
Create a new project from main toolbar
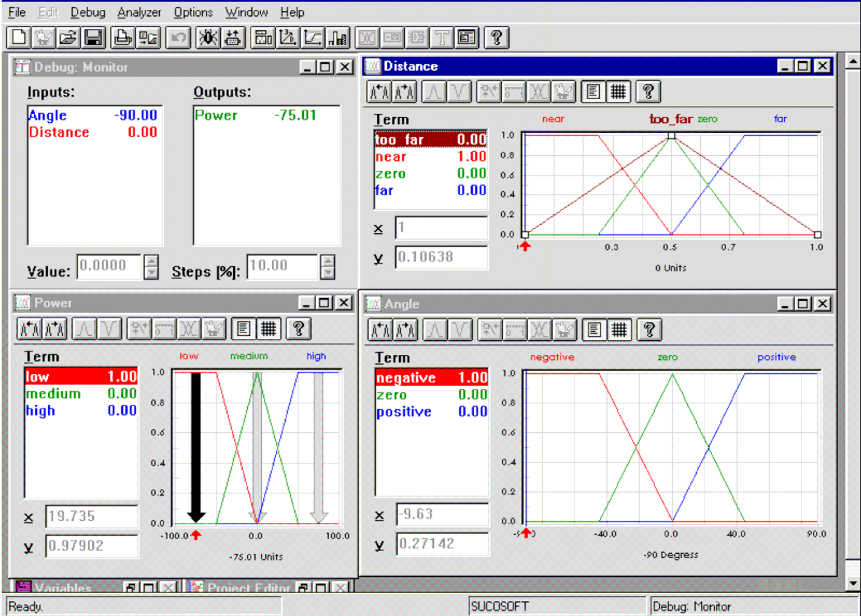coord(18,38)
